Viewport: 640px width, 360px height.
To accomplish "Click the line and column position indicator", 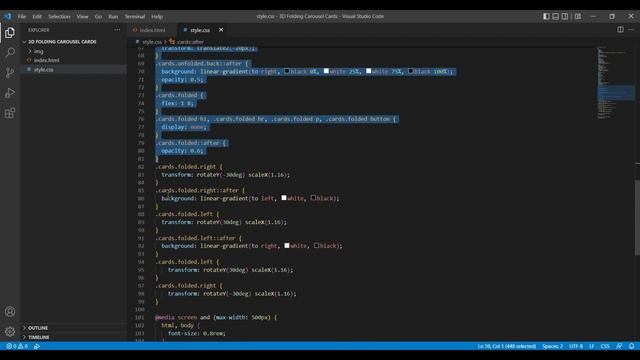I will tap(507, 346).
